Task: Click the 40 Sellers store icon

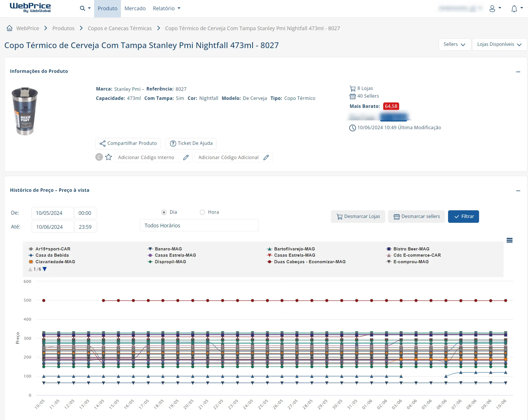Action: 352,96
